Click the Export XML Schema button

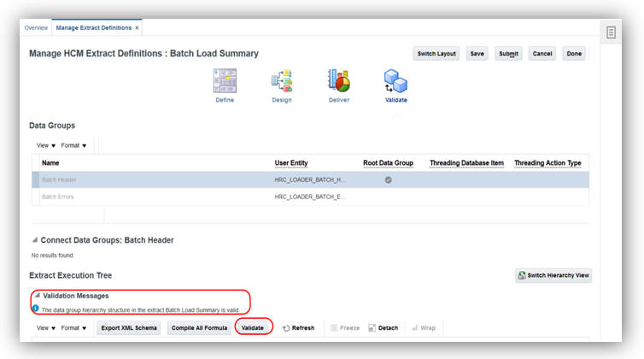[x=129, y=328]
